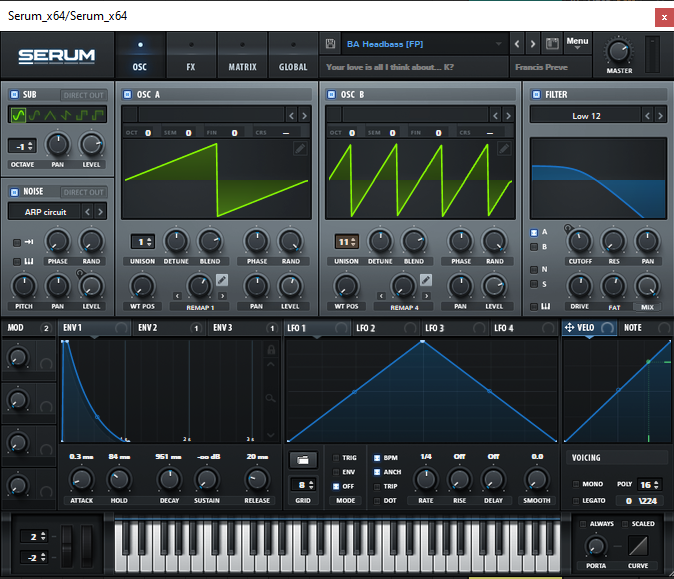
Task: Select the sine wave shape in SUB
Action: tap(18, 115)
